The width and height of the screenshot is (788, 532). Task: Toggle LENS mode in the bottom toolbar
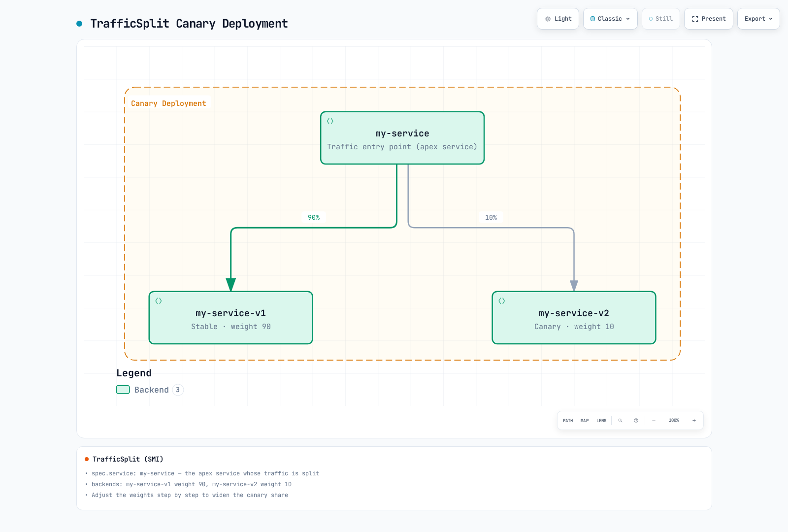point(601,421)
